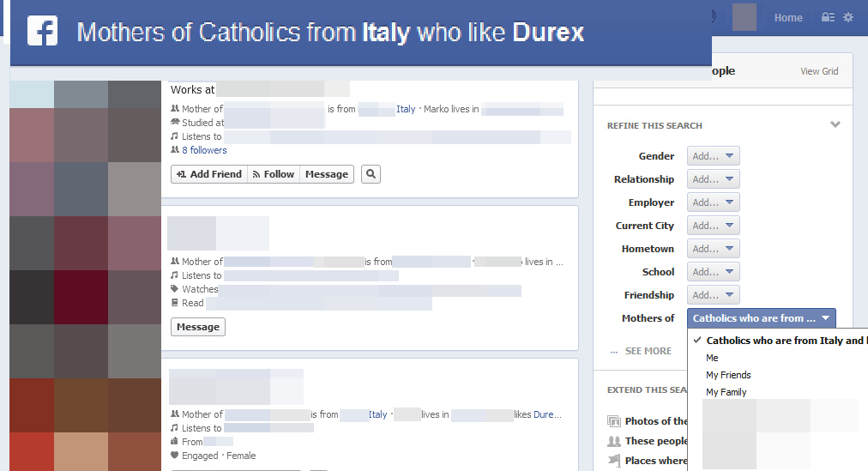This screenshot has width=868, height=471.
Task: Open the Current City Add dropdown
Action: (713, 226)
